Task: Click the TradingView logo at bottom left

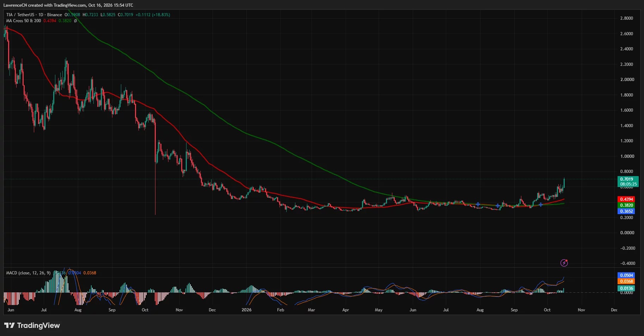Action: click(x=32, y=325)
